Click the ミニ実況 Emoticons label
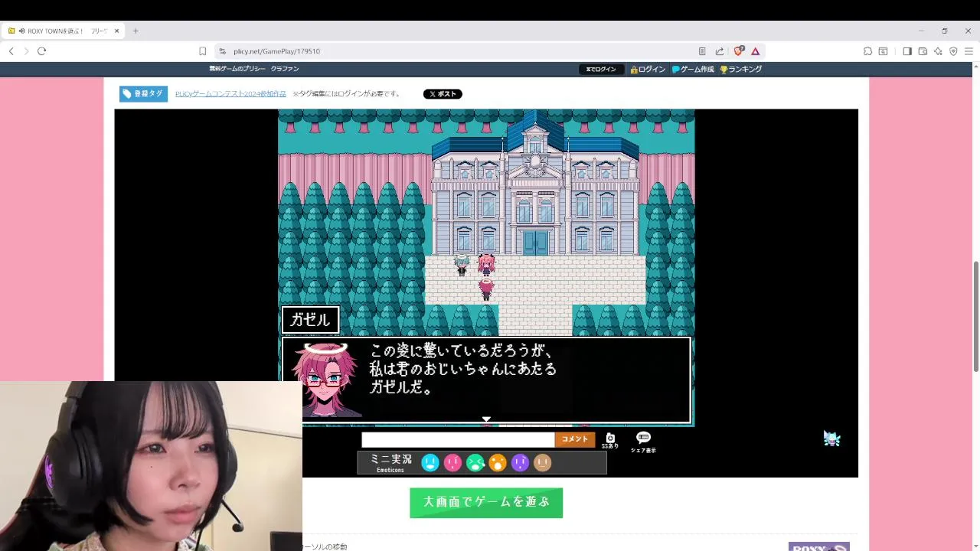Viewport: 980px width, 551px height. (x=390, y=462)
